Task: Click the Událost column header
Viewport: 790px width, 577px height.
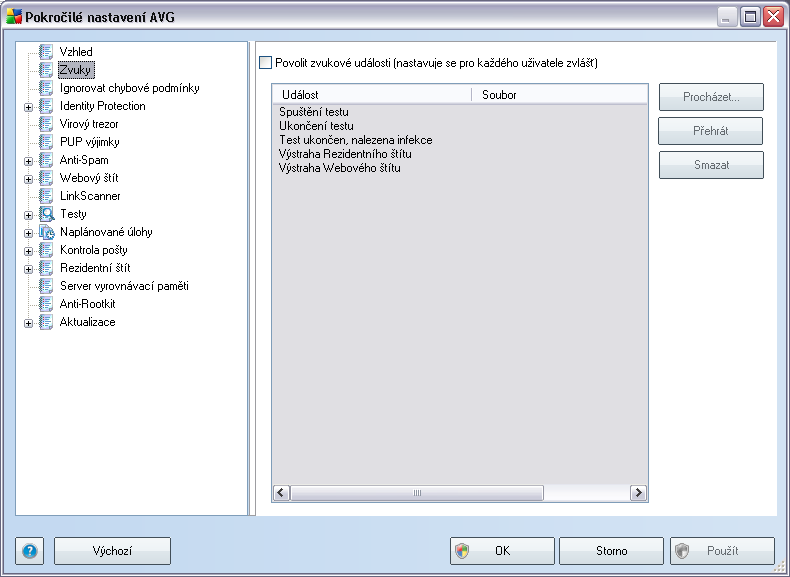Action: [x=372, y=94]
